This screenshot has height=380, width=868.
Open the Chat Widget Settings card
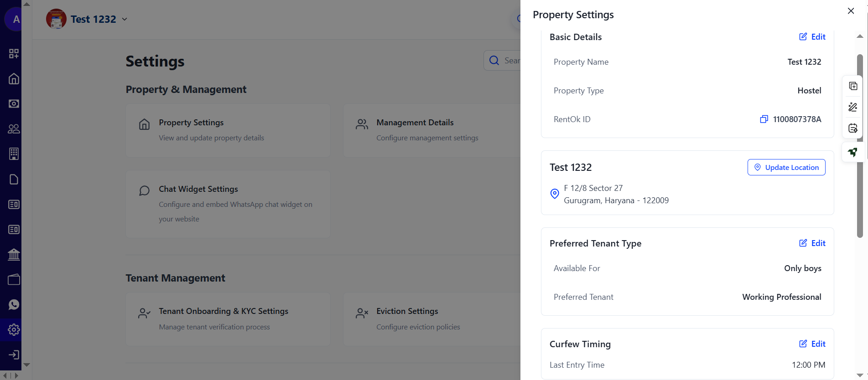tap(228, 204)
